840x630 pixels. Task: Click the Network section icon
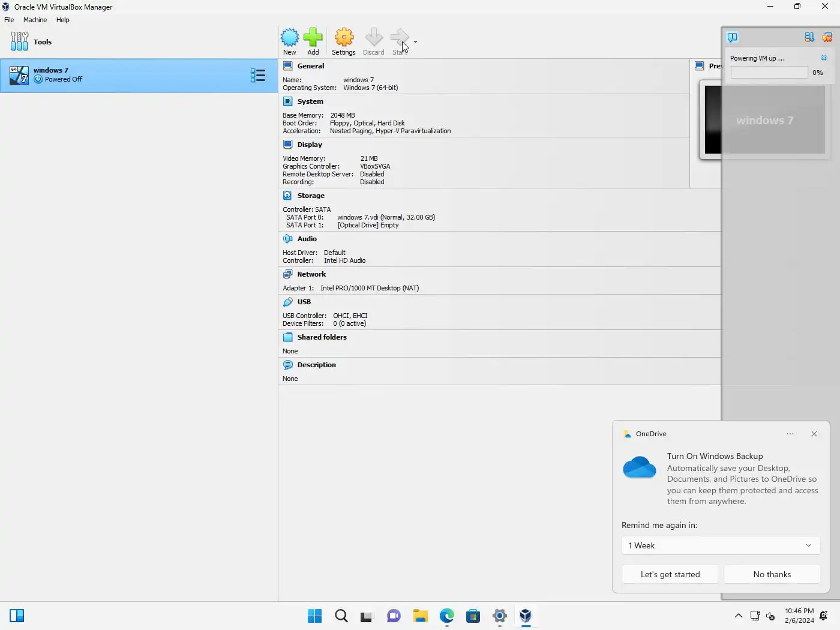(288, 274)
